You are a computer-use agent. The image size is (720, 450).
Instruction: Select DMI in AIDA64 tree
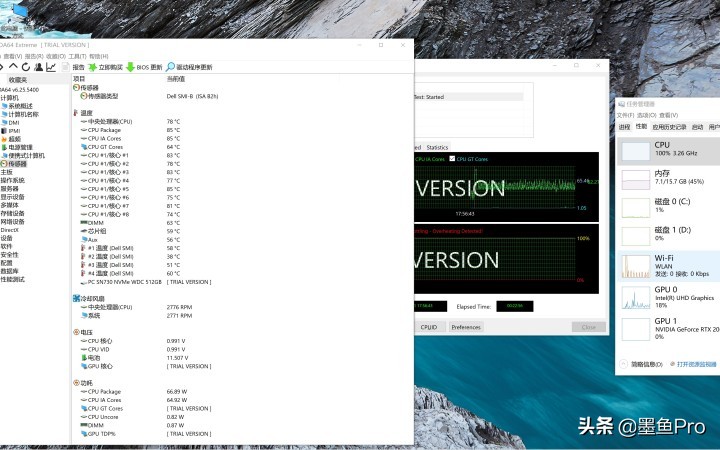(x=14, y=123)
